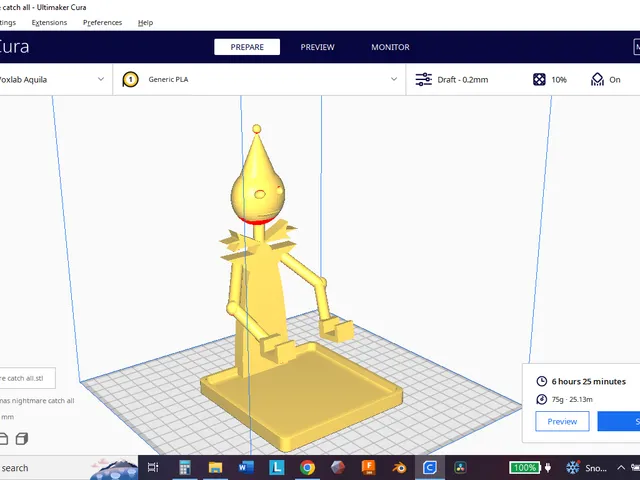Click the 75g 25.13m material estimate
Image resolution: width=640 pixels, height=480 pixels.
click(x=572, y=399)
